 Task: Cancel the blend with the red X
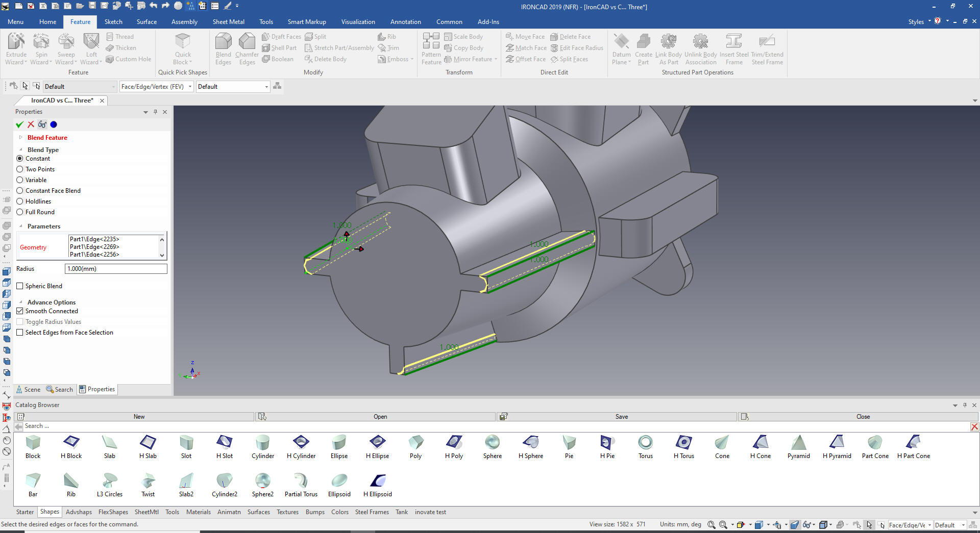(31, 124)
